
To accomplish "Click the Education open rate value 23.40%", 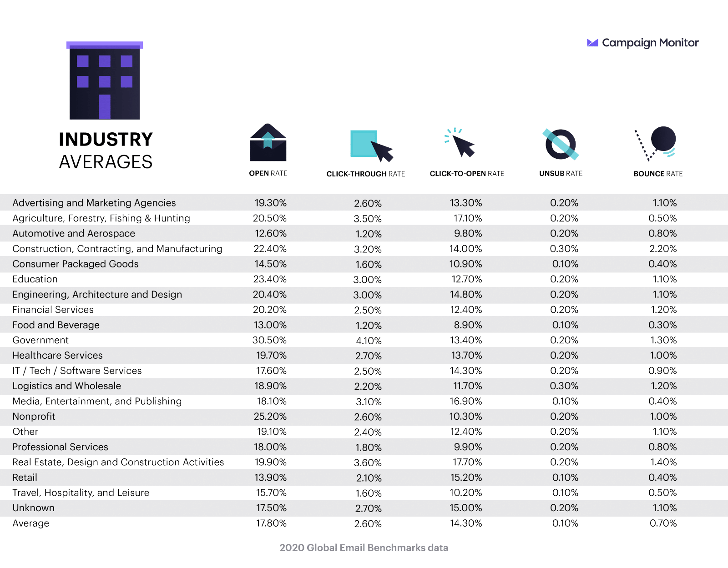I will point(270,279).
